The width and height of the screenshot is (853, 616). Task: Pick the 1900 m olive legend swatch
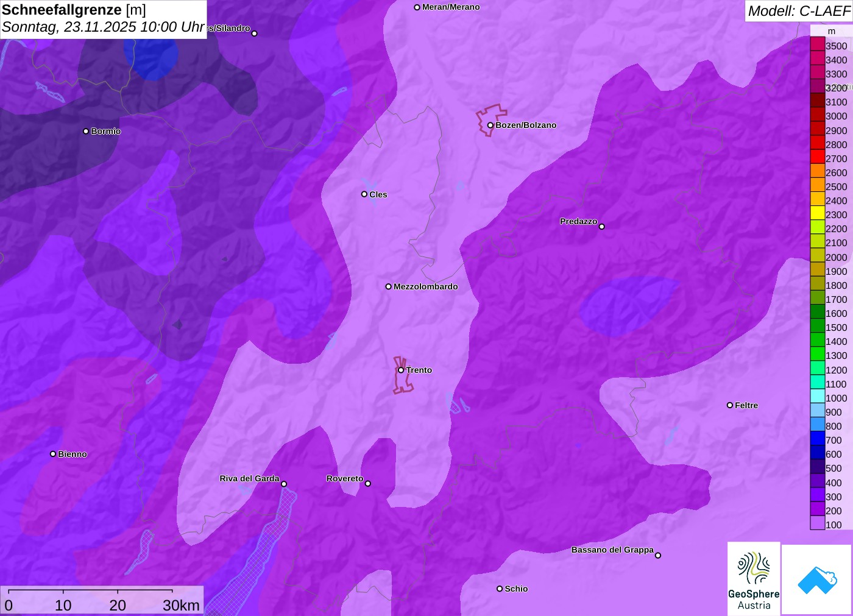click(x=818, y=269)
